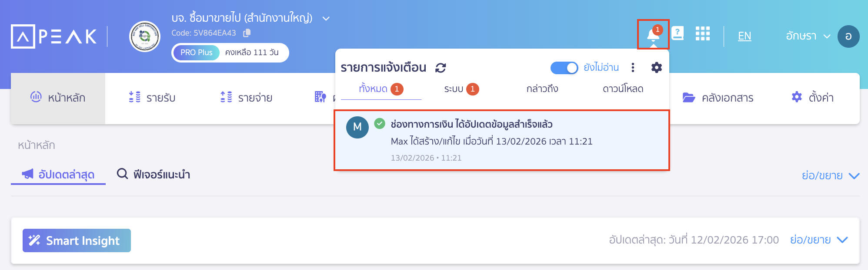Click the PRO Plus package badge
This screenshot has height=270, width=868.
coord(197,53)
